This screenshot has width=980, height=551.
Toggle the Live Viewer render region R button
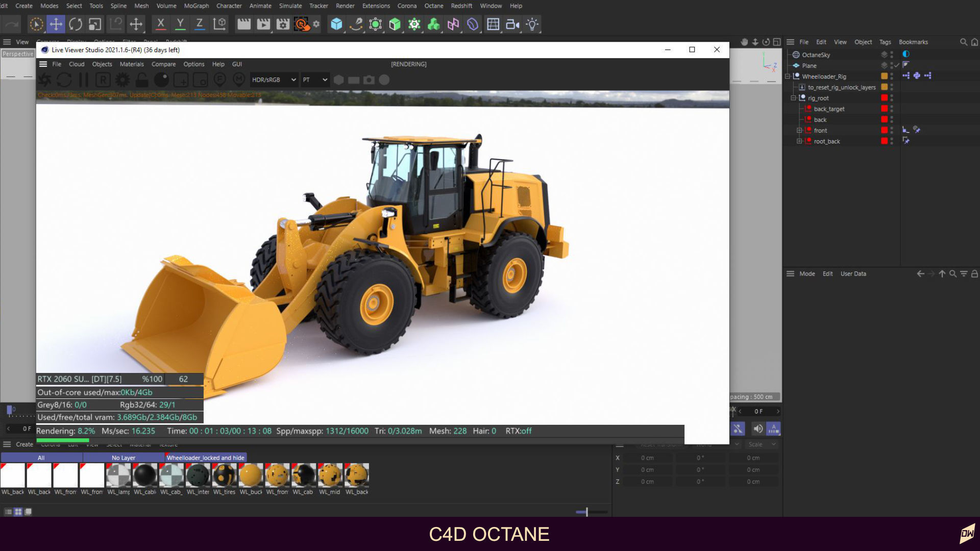pyautogui.click(x=103, y=80)
